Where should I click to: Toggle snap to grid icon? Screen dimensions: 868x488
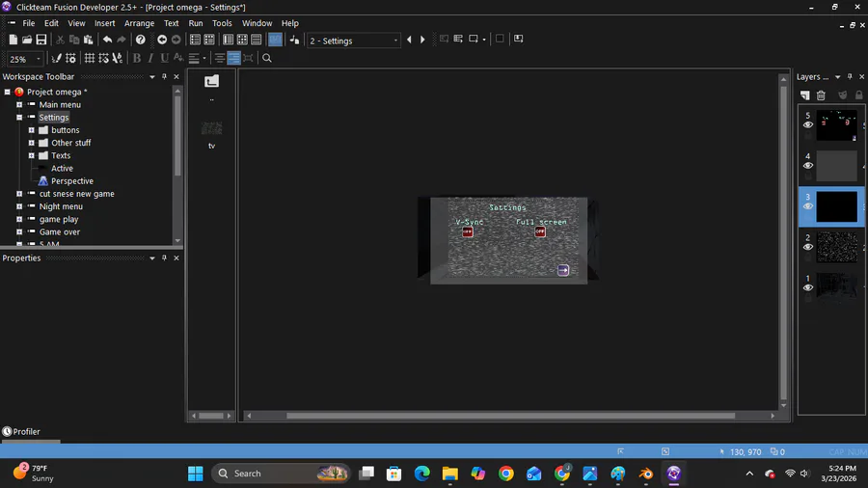[x=103, y=58]
